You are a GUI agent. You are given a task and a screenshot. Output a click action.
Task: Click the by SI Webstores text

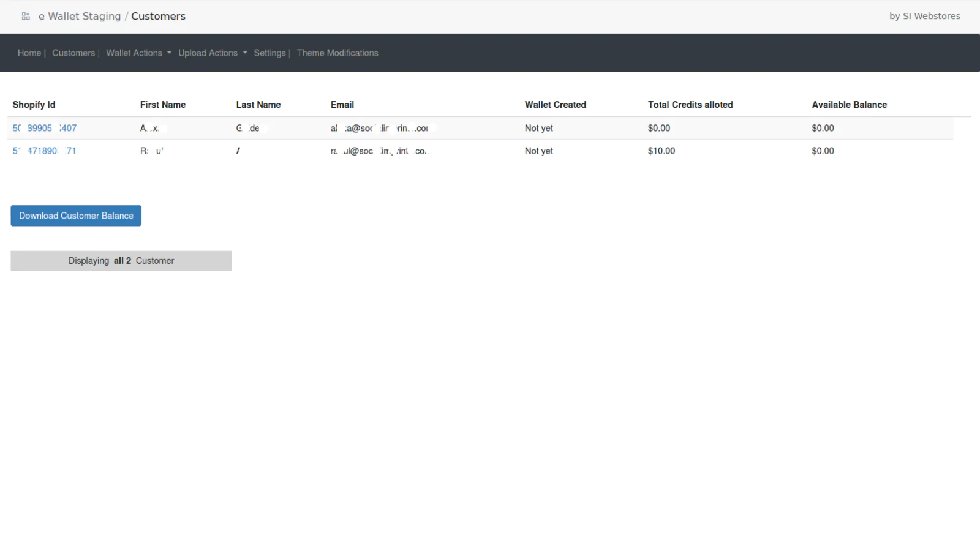point(924,17)
